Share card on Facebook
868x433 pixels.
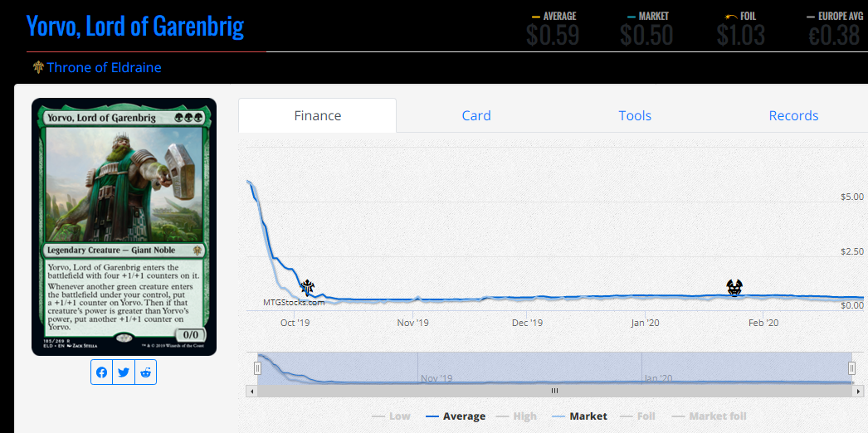tap(102, 372)
